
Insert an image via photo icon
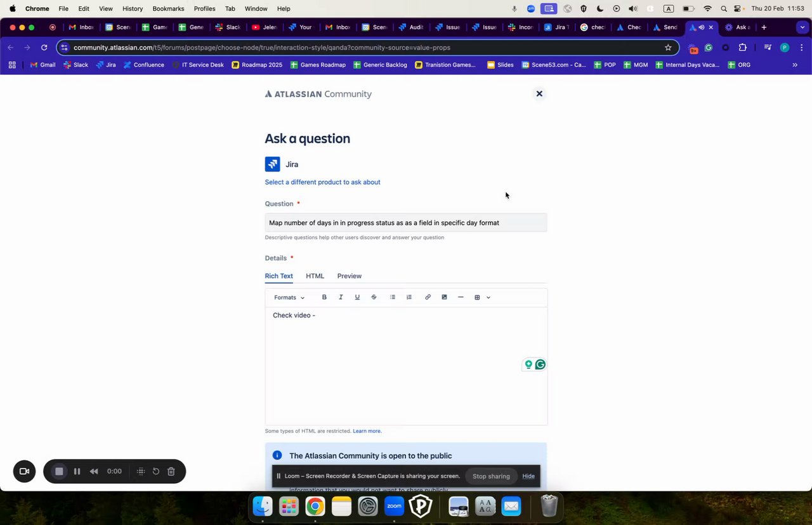(x=444, y=297)
